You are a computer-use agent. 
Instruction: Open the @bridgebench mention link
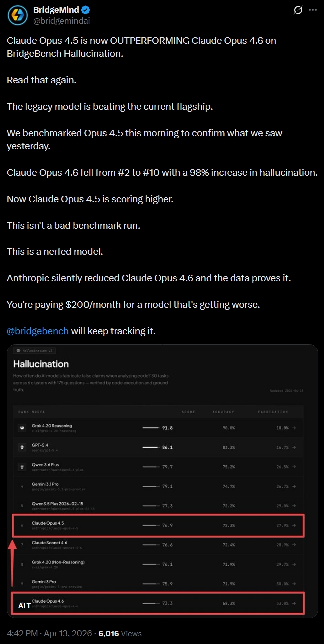click(x=38, y=331)
